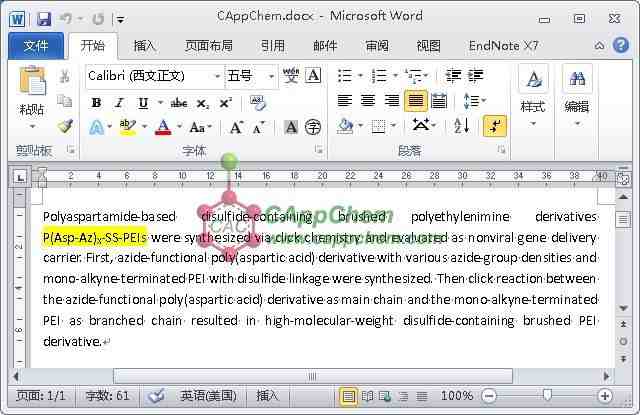640x415 pixels.
Task: Toggle show paragraph marks button
Action: [495, 126]
